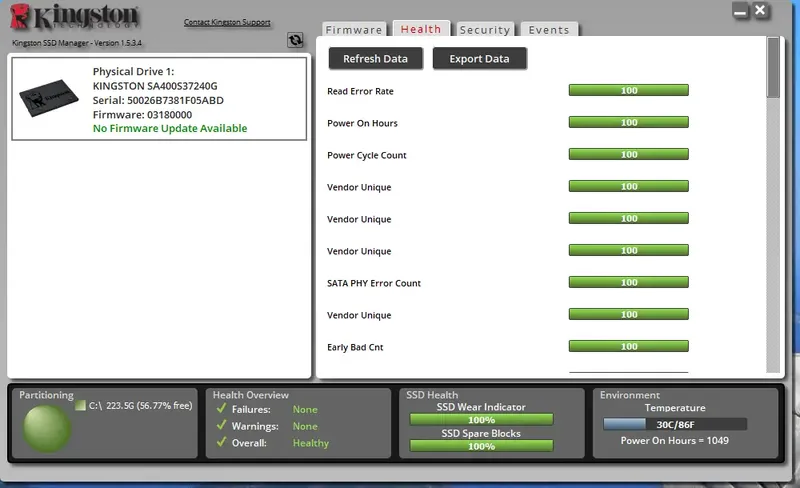Click the Health Overview heading

251,395
